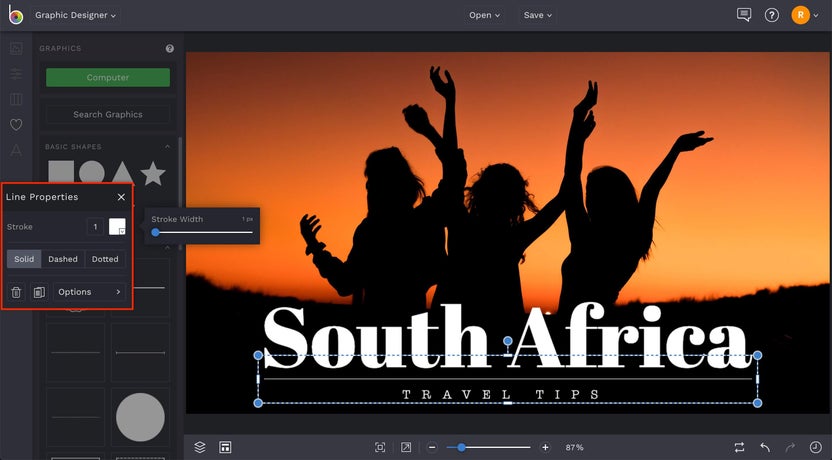This screenshot has height=460, width=832.
Task: Click the stroke color swatch
Action: pos(117,227)
